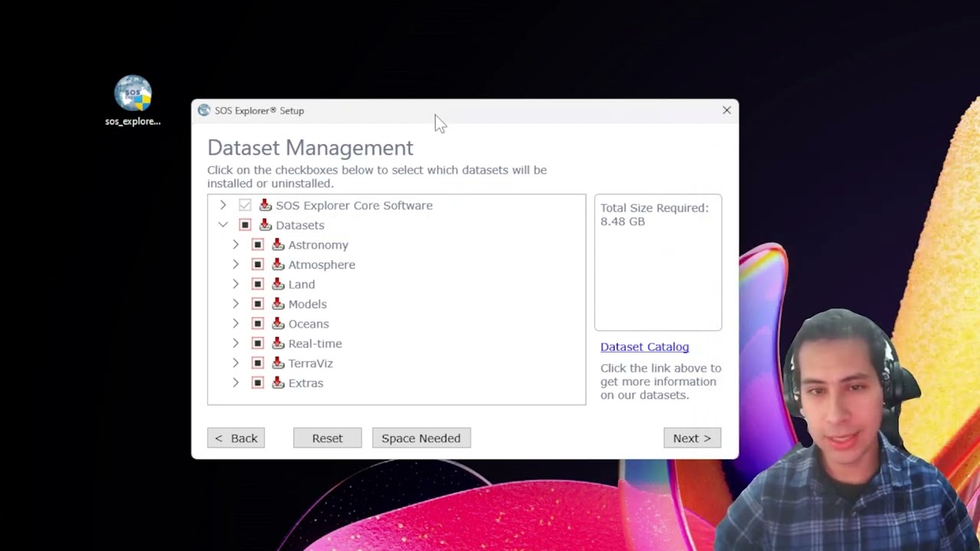
Task: Toggle the Land dataset checkbox
Action: [x=258, y=285]
